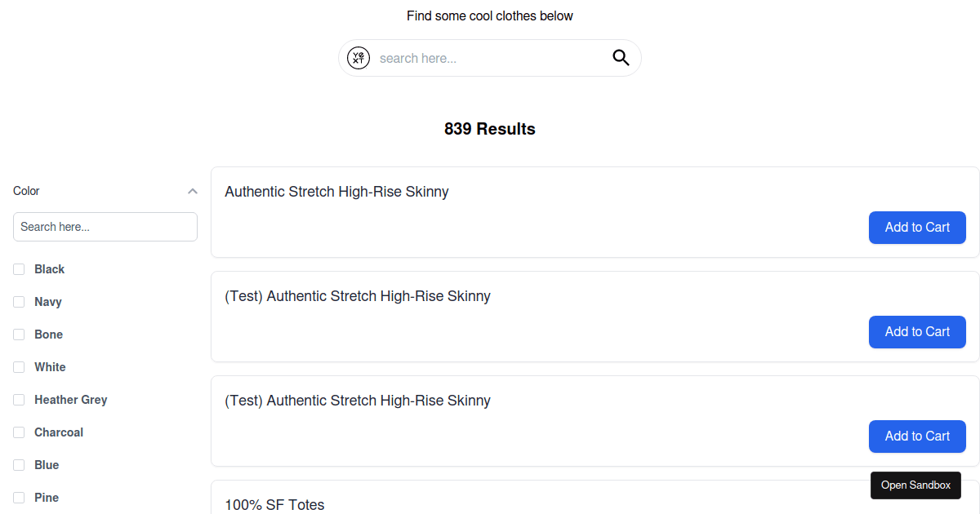Click the Yext logo in search bar
980x514 pixels.
pyautogui.click(x=358, y=58)
